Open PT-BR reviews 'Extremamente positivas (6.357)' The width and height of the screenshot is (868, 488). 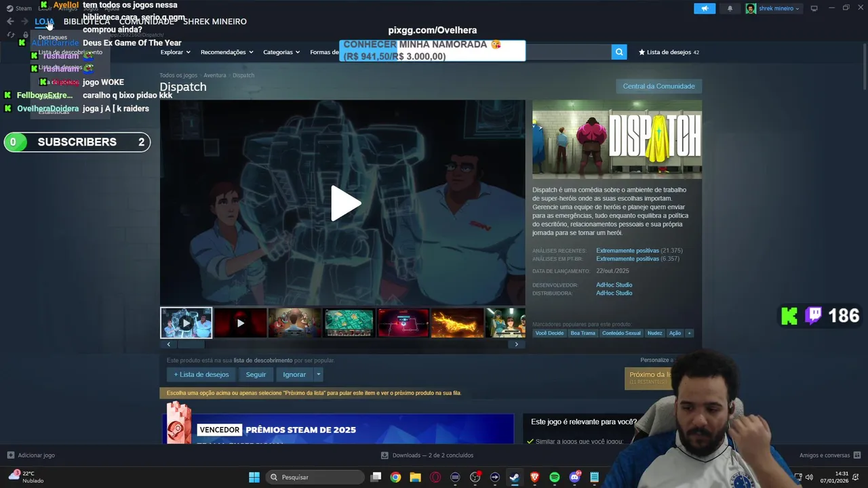coord(637,259)
